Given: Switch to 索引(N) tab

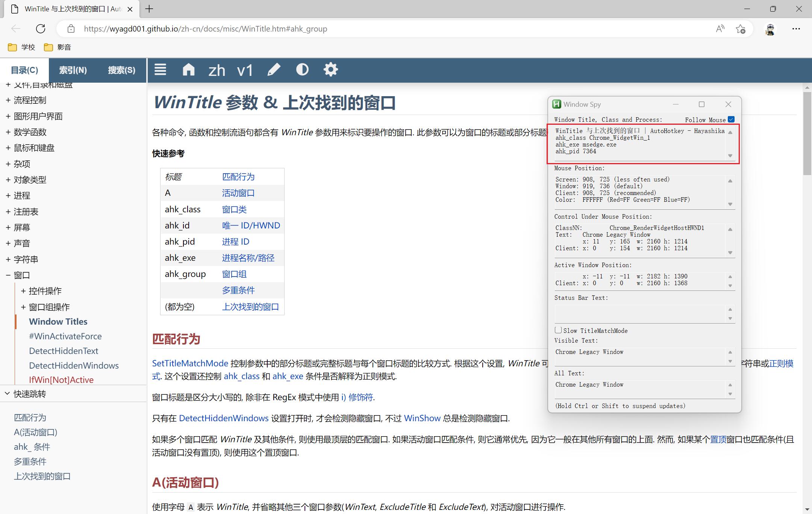Looking at the screenshot, I should click(73, 70).
